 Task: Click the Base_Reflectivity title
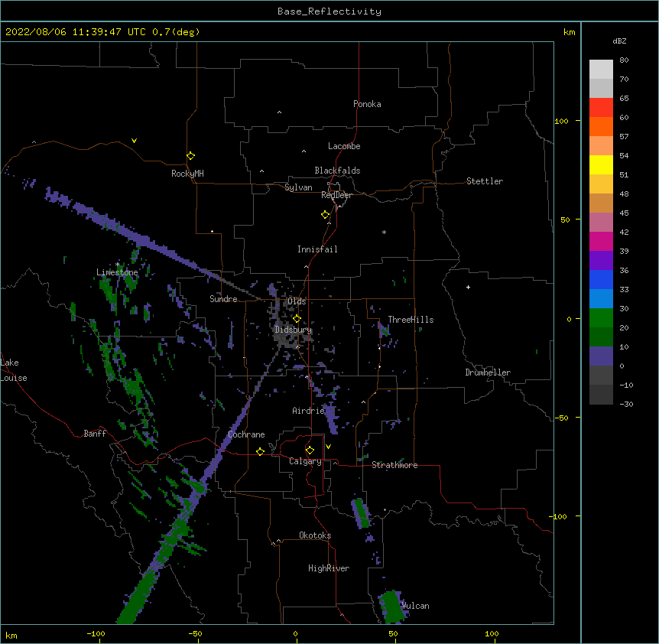tap(329, 11)
